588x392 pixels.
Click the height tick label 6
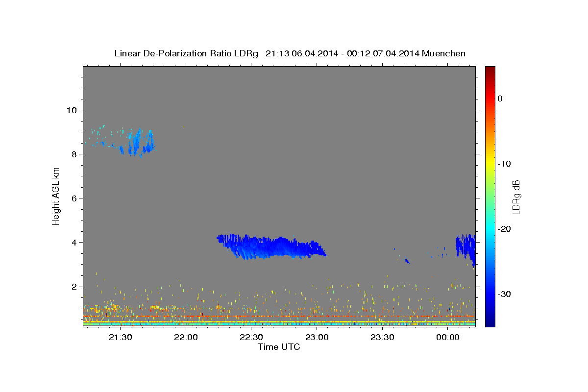(73, 198)
